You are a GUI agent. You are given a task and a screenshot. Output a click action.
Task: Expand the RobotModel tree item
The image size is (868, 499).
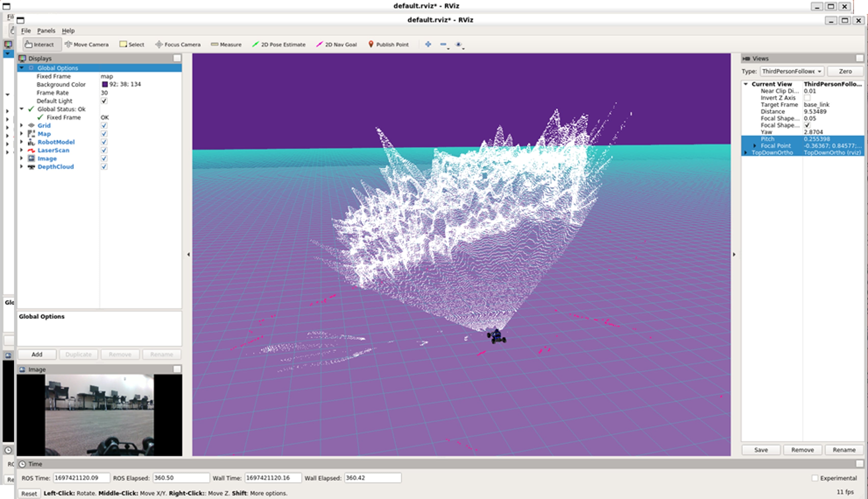pos(22,142)
